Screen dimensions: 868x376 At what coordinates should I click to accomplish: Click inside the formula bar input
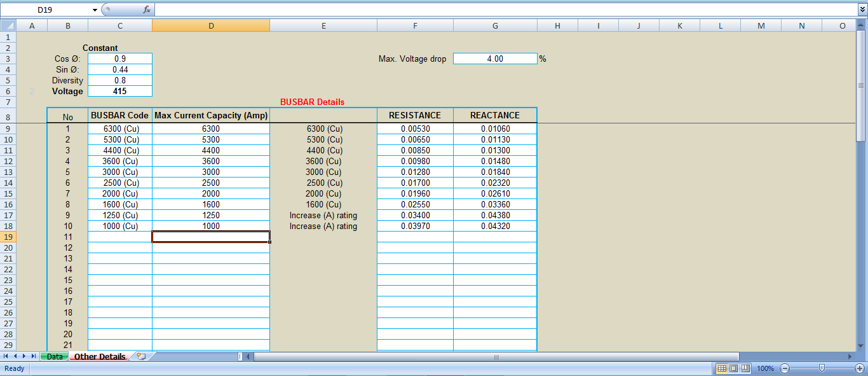coord(505,10)
